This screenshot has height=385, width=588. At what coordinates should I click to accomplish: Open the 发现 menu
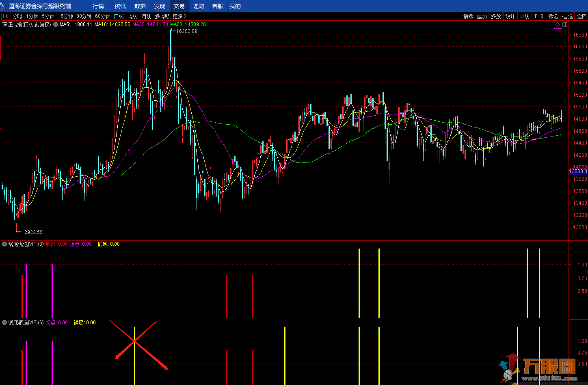pos(160,6)
